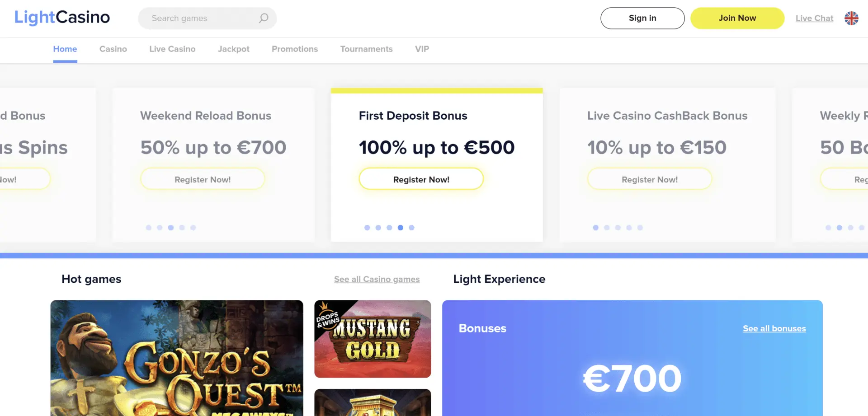Click the search magnifier icon
Screen dimensions: 868x416
264,18
